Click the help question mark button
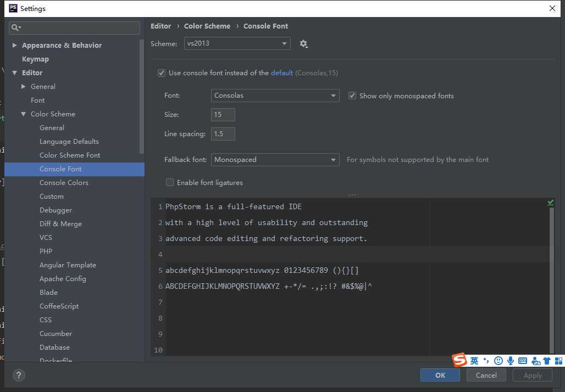Image resolution: width=565 pixels, height=392 pixels. (x=19, y=375)
